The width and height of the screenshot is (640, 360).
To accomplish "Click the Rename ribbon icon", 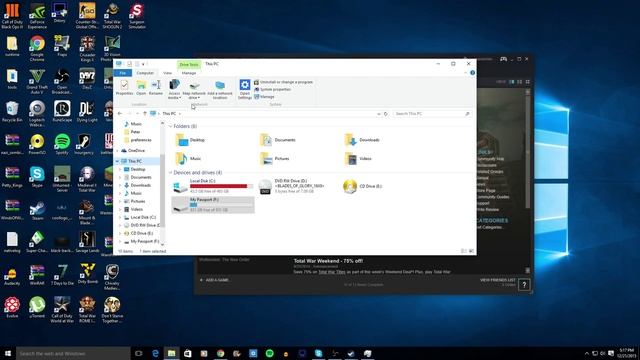I will 156,88.
